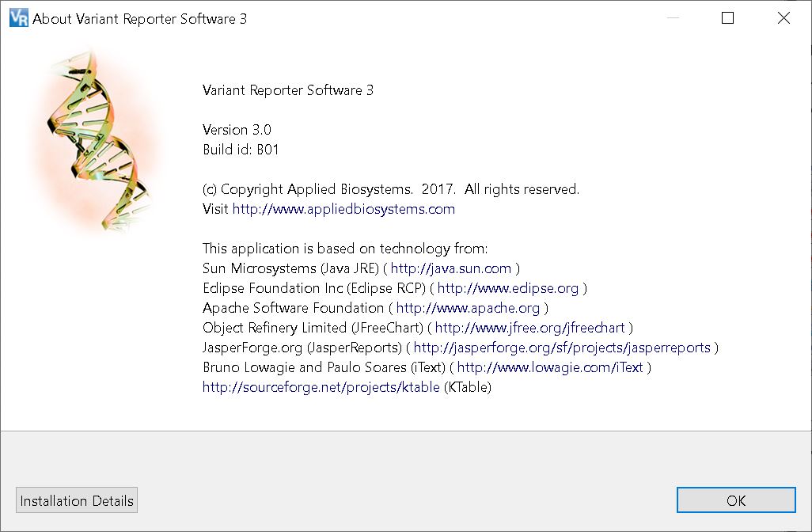Viewport: 812px width, 532px height.
Task: Visit the java.sun.com link
Action: [x=450, y=268]
